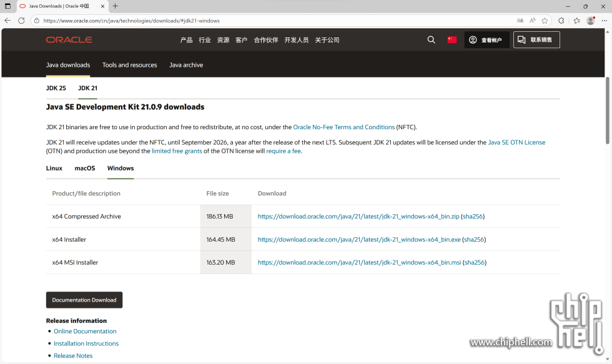The height and width of the screenshot is (364, 612).
Task: Open sha256 link for x64 Compressed Archive
Action: click(472, 217)
